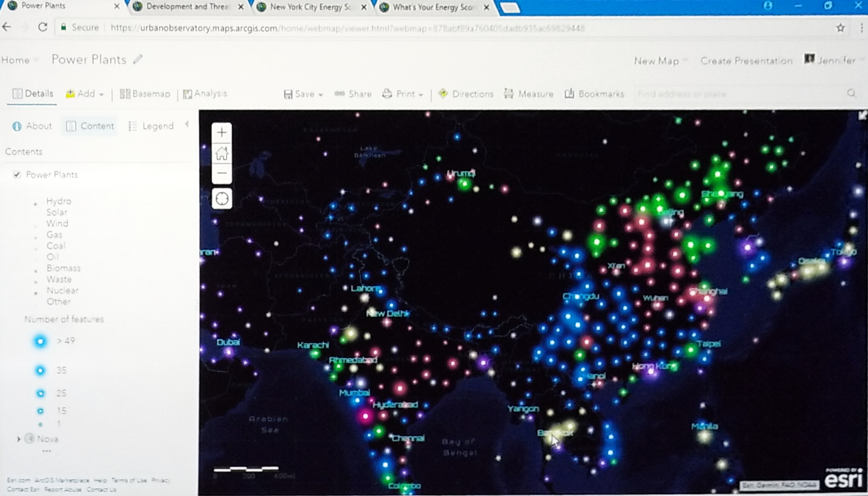Click the Biomass legend entry

pyautogui.click(x=63, y=268)
